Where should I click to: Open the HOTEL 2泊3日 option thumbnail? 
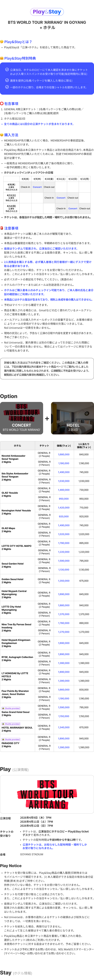click(x=72, y=418)
